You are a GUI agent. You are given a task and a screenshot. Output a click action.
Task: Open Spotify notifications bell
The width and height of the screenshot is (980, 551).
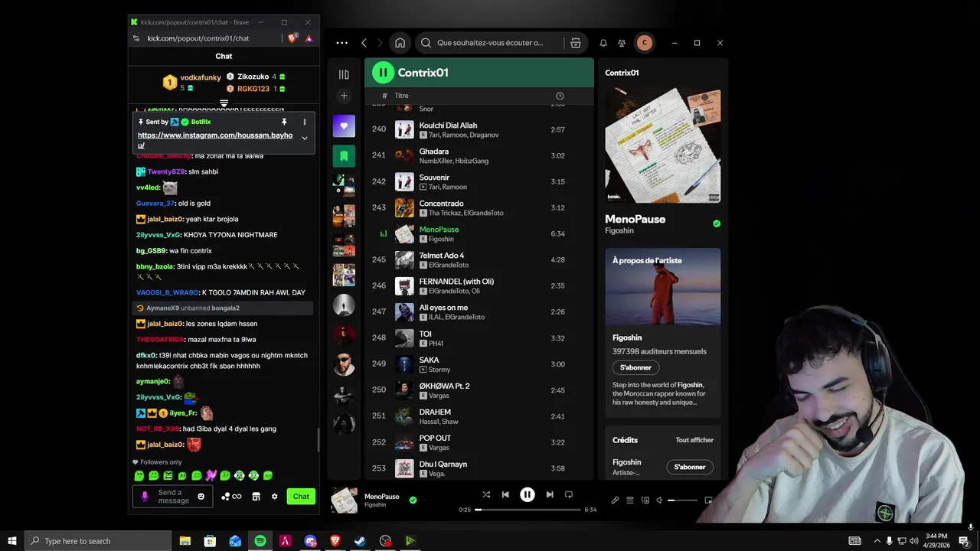603,43
